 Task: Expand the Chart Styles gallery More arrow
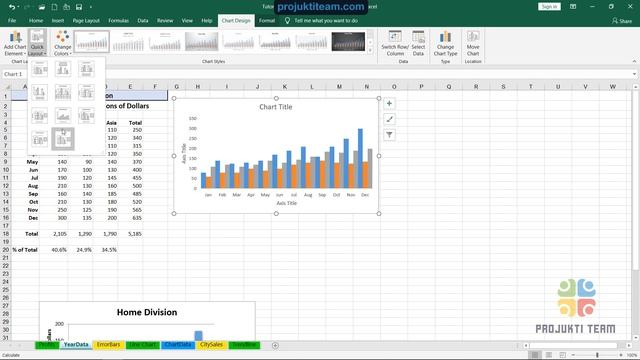371,51
